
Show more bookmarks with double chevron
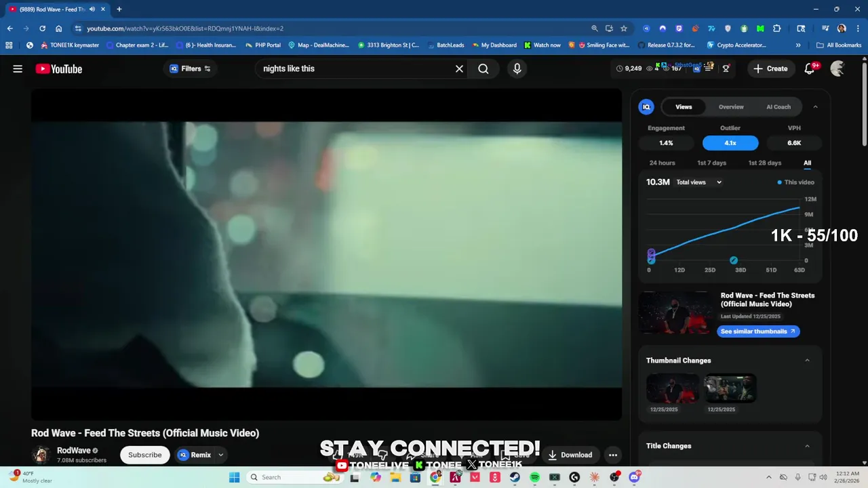[x=798, y=45]
